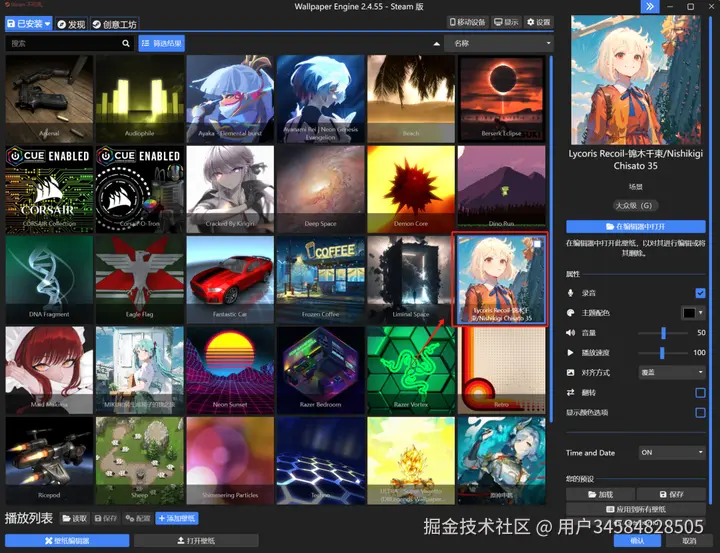Open settings gear button

pyautogui.click(x=538, y=22)
